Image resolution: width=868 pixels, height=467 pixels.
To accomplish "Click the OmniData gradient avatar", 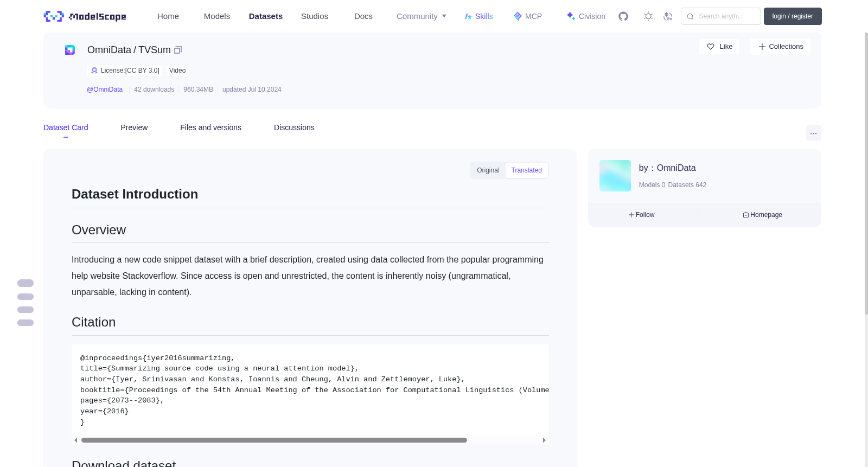I will (x=615, y=176).
